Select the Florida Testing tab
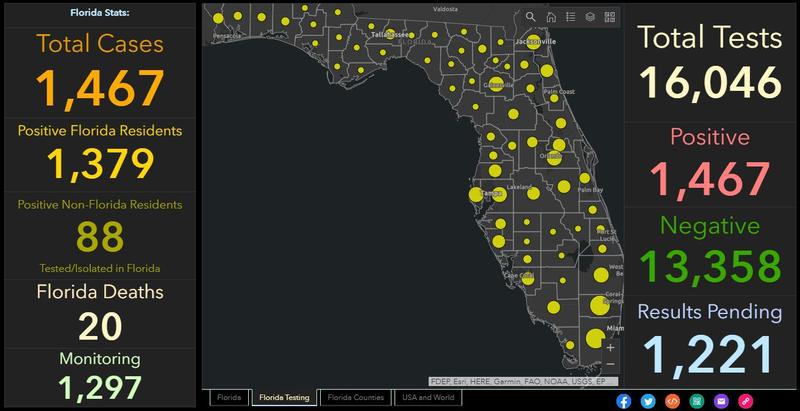The image size is (800, 411). 284,398
